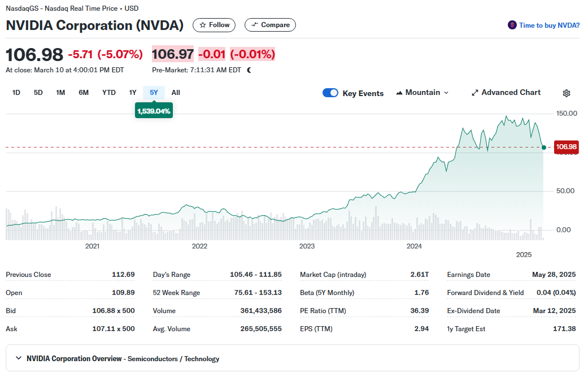Click the Compare button
The width and height of the screenshot is (588, 377).
(270, 25)
